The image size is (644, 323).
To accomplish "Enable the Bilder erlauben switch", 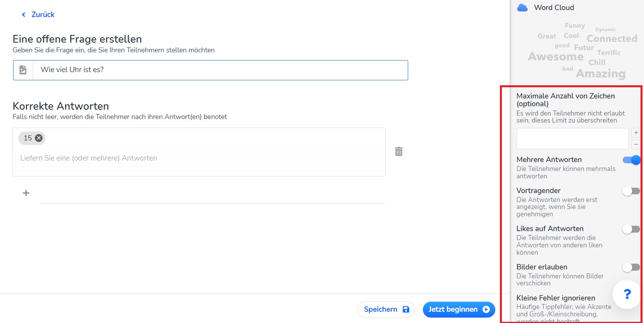I will (631, 267).
